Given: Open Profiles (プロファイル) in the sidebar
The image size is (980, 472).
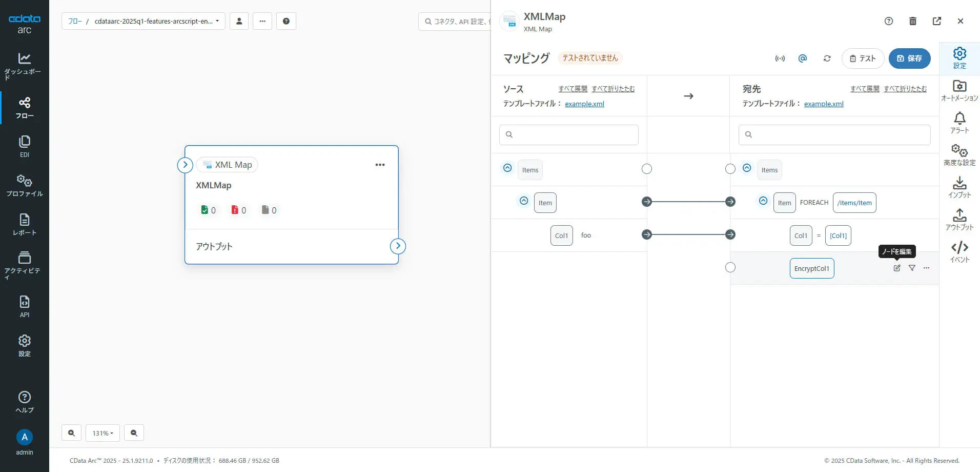Looking at the screenshot, I should coord(24,186).
